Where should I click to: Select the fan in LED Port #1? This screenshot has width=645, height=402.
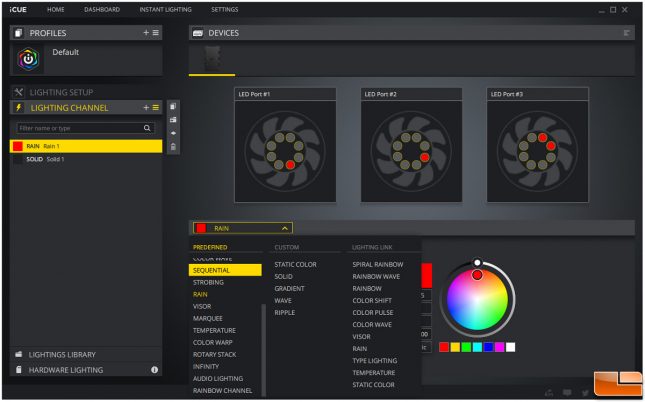point(285,151)
